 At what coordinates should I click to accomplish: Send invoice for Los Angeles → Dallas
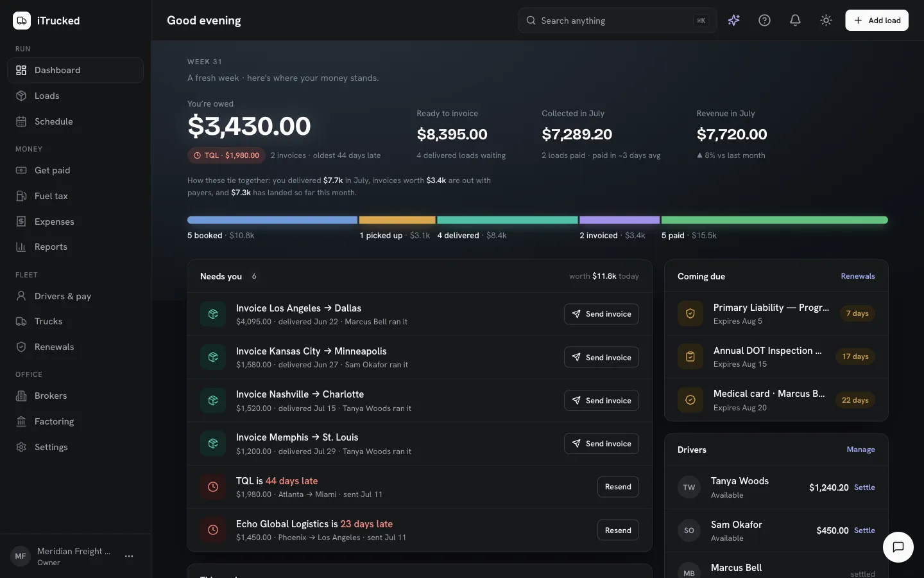(x=601, y=314)
